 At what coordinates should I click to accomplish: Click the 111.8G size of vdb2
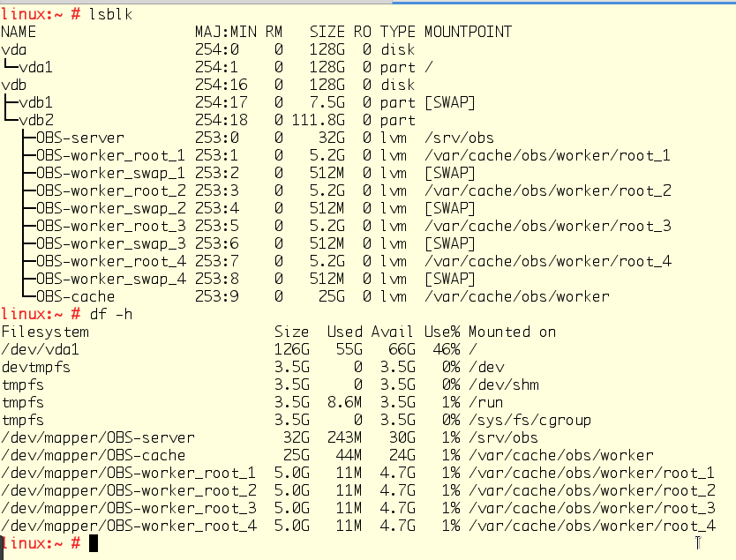(319, 120)
